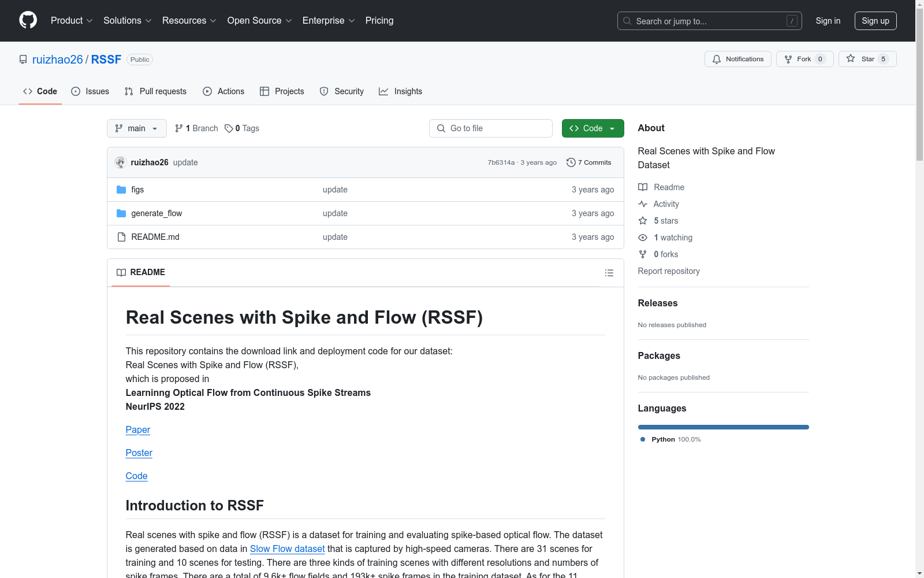Open the generate_flow folder name
The image size is (924, 578).
click(157, 213)
